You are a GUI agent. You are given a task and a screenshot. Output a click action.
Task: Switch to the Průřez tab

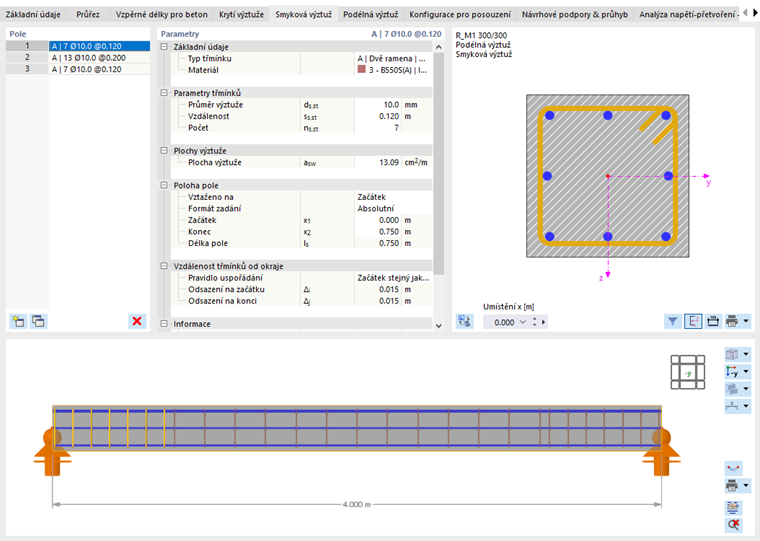[88, 14]
